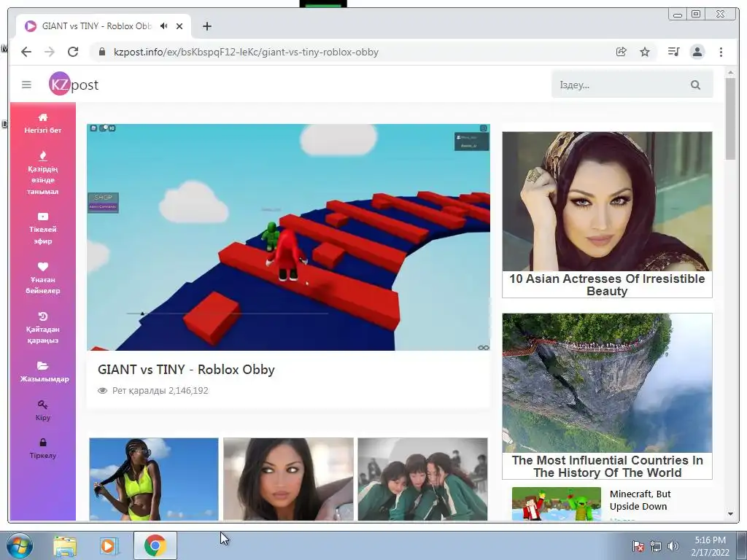Click the video title GIANT vs TINY - Roblox Obby
This screenshot has height=560, width=747.
[x=186, y=370]
